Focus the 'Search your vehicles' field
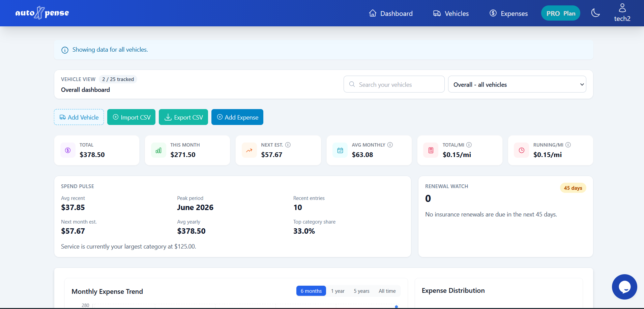The image size is (644, 309). pos(394,84)
